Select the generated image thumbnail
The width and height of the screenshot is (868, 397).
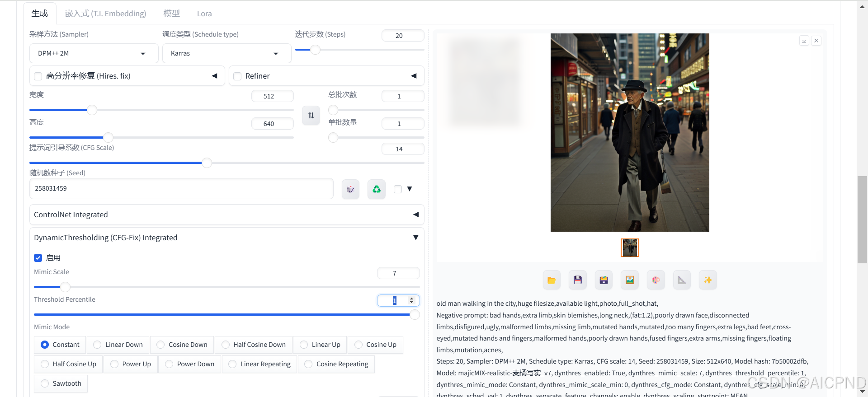[630, 248]
